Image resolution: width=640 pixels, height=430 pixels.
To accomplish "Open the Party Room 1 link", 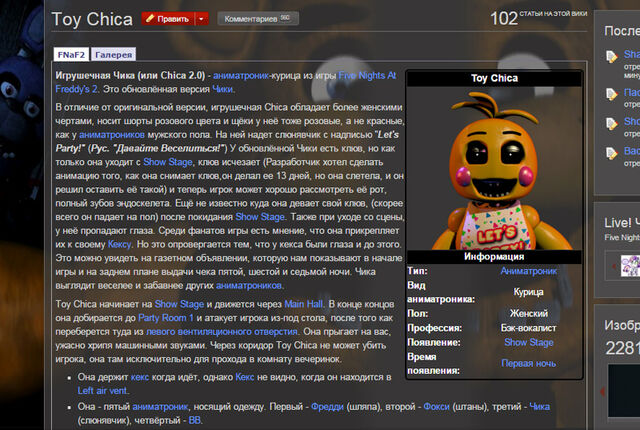I will point(166,318).
